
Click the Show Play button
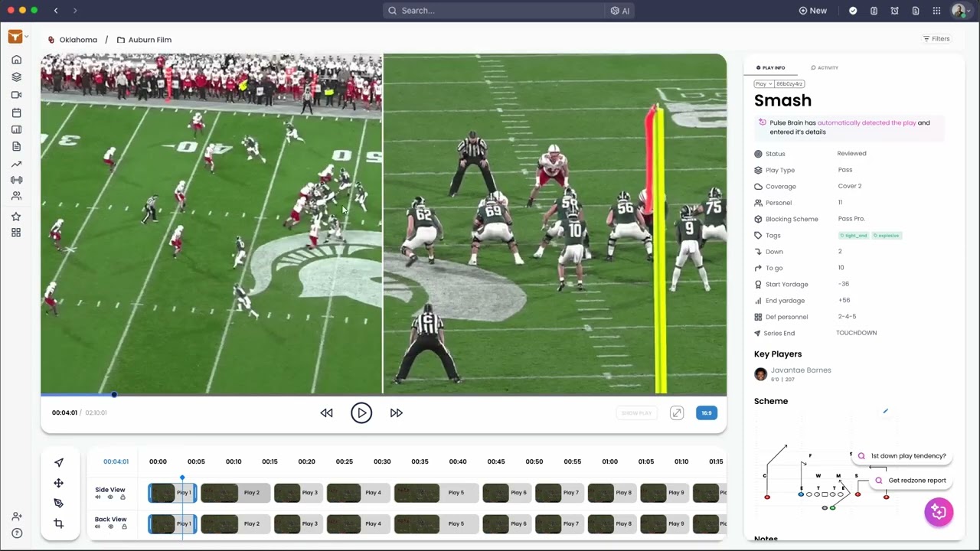tap(636, 412)
